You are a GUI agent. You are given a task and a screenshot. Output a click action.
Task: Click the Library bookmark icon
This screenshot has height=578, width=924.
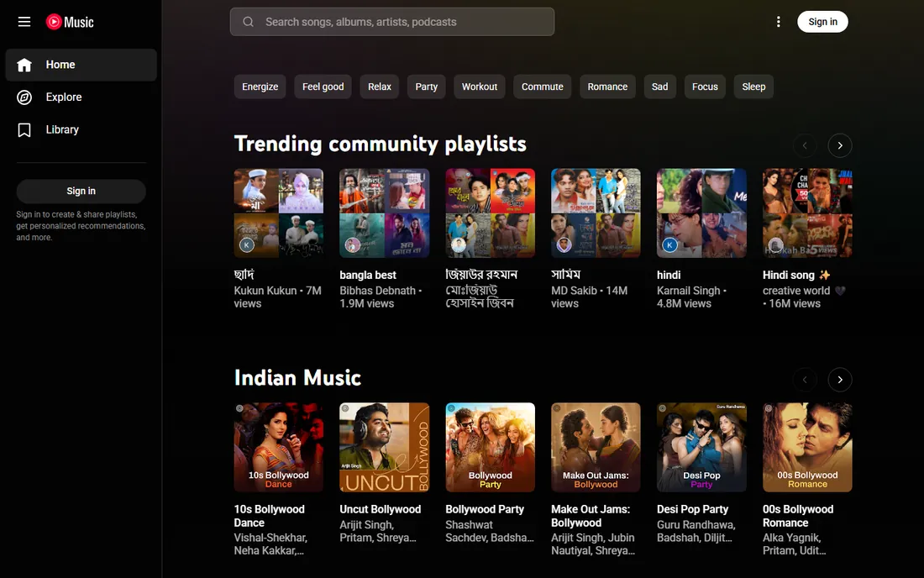[x=24, y=129]
